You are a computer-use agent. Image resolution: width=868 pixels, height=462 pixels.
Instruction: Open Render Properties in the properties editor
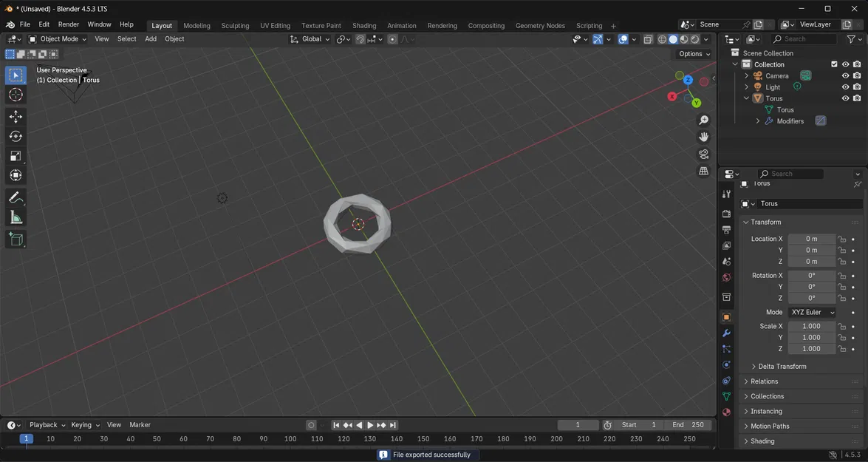(x=725, y=213)
